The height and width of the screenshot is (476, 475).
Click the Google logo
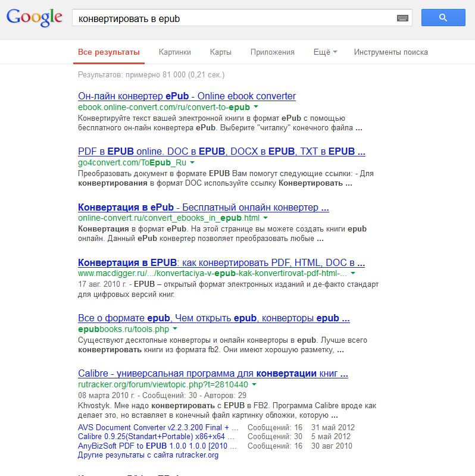(x=35, y=17)
